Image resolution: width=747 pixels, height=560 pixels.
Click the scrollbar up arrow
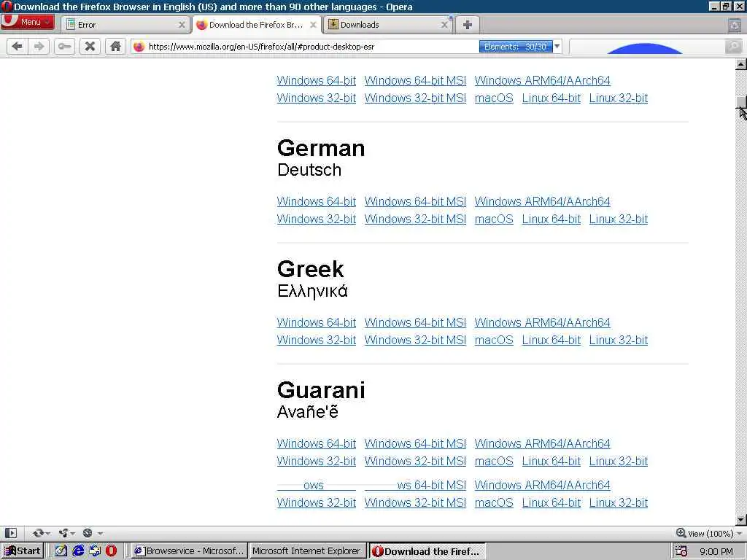point(741,64)
